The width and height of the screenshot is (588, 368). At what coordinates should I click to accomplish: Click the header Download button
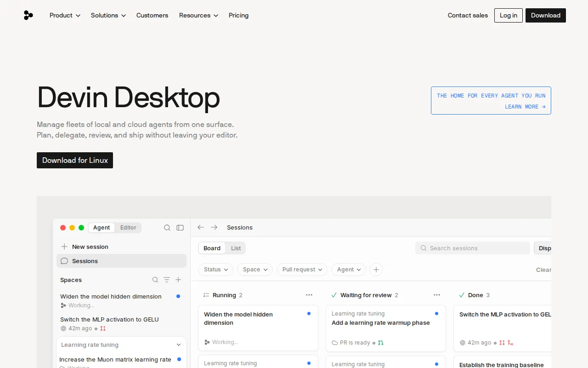546,15
